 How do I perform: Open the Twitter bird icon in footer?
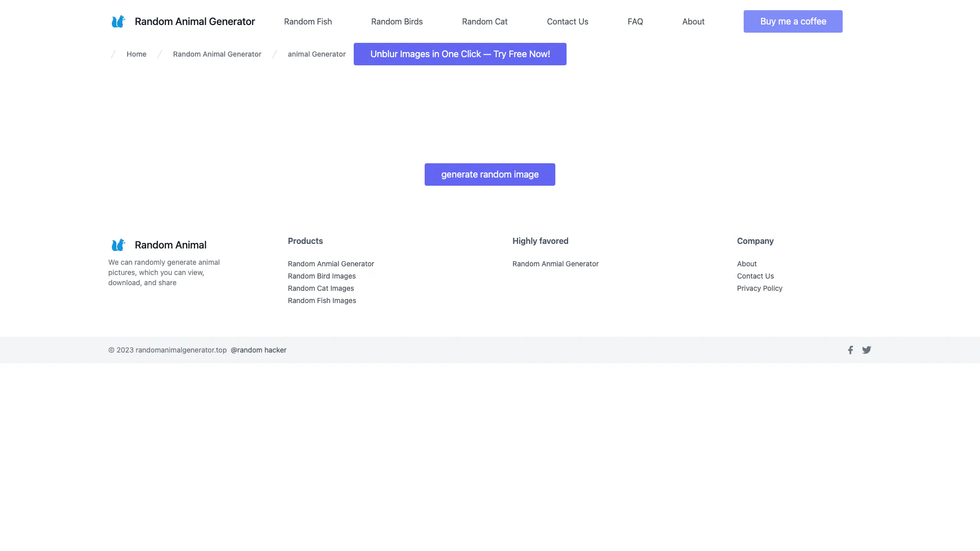(867, 350)
